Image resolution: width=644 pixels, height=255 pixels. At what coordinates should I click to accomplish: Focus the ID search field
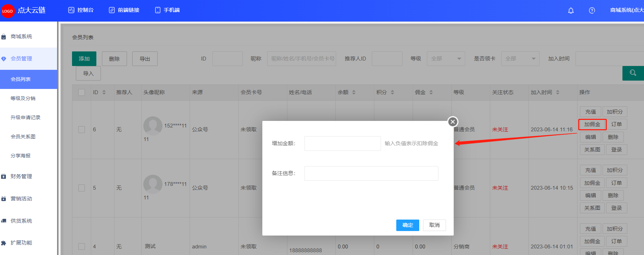point(228,59)
